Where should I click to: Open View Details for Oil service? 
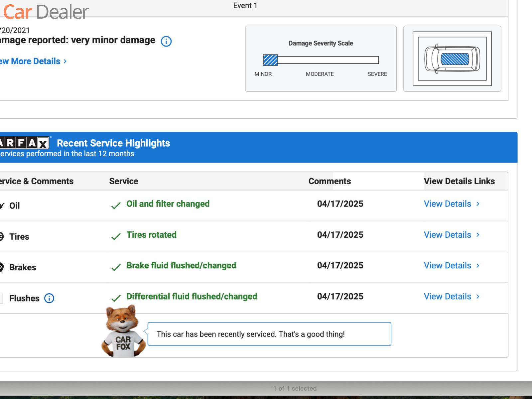tap(447, 204)
